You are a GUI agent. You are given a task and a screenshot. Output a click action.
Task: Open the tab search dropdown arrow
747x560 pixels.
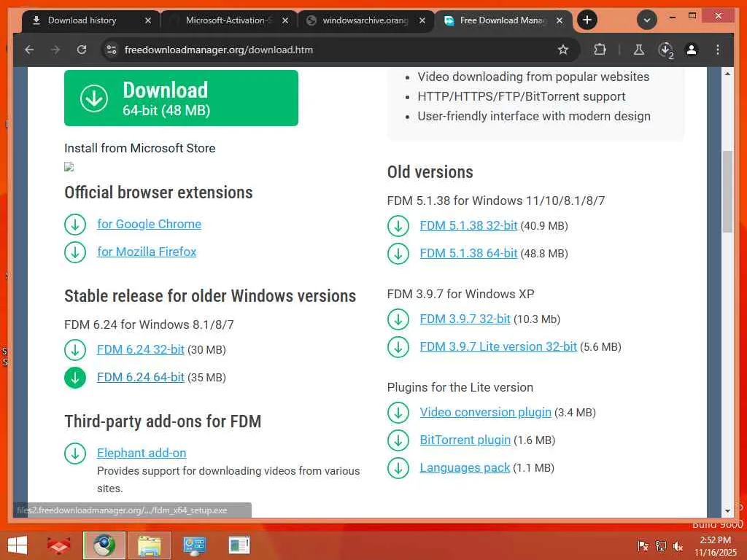tap(646, 20)
